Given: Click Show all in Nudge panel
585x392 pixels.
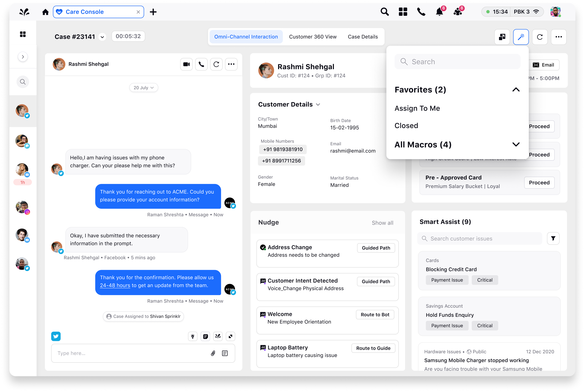Looking at the screenshot, I should pyautogui.click(x=382, y=223).
